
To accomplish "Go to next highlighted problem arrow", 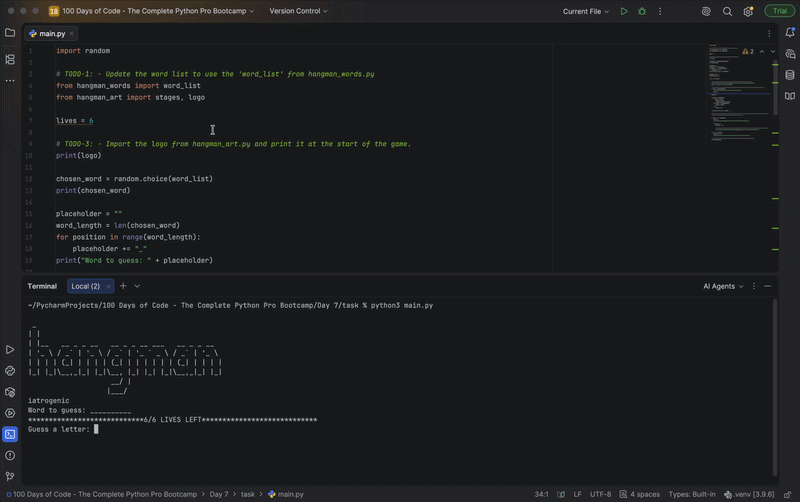I will pyautogui.click(x=773, y=52).
